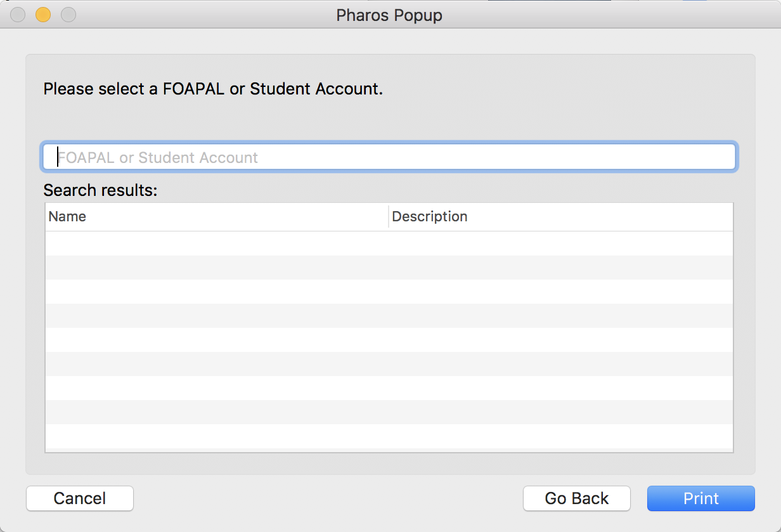Click the Please select a FOAPAL instruction text

click(213, 89)
